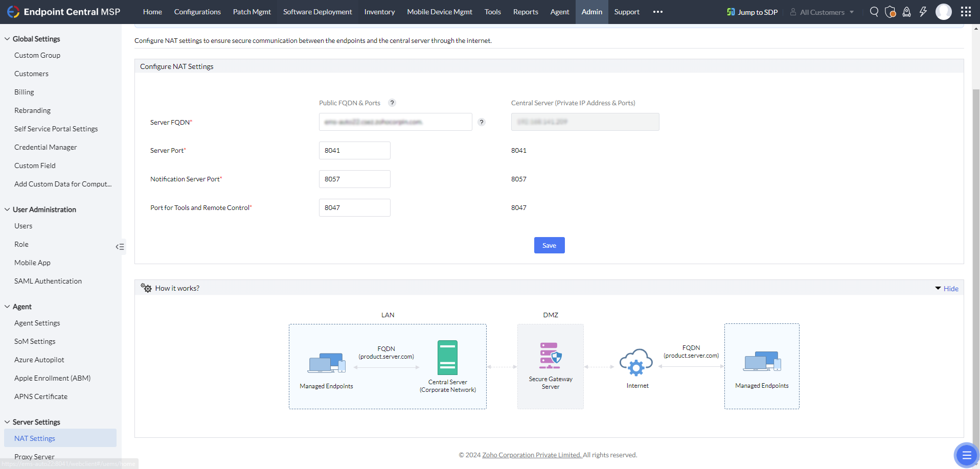Open Credential Manager
The width and height of the screenshot is (980, 469).
click(45, 147)
